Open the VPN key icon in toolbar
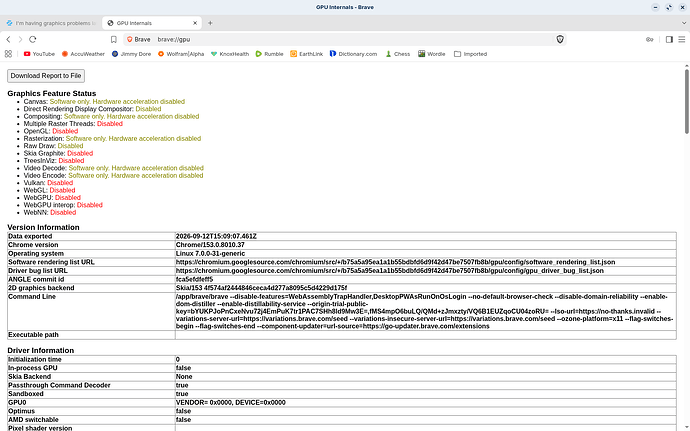The image size is (690, 431). pos(650,39)
